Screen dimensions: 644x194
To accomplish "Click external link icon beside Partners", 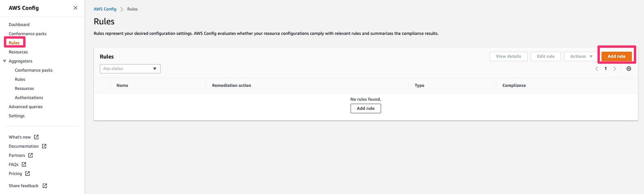I will (31, 155).
